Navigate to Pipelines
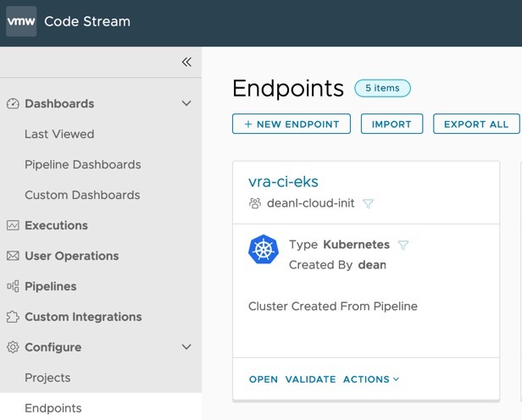Screen dimensions: 522x420 pos(51,286)
